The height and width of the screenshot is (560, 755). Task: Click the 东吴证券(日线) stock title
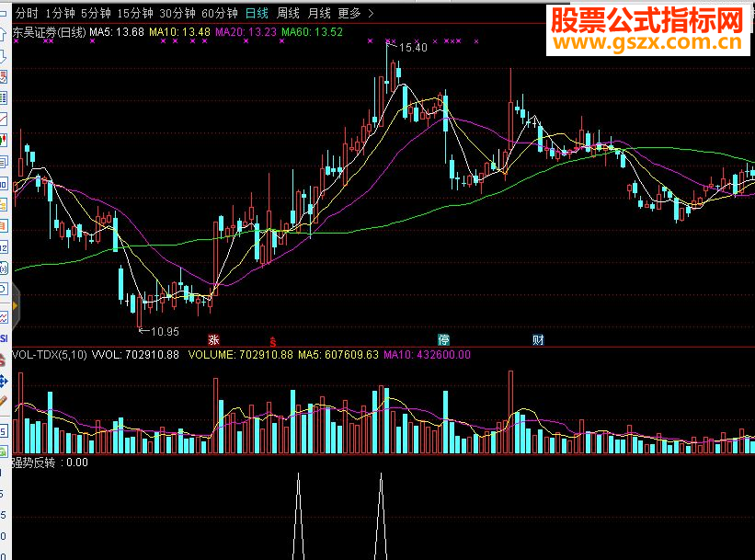coord(49,32)
